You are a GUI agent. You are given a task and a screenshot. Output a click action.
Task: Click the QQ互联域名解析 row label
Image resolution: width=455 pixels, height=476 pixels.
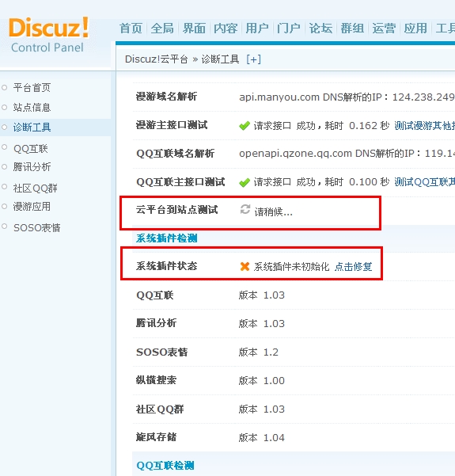click(176, 154)
